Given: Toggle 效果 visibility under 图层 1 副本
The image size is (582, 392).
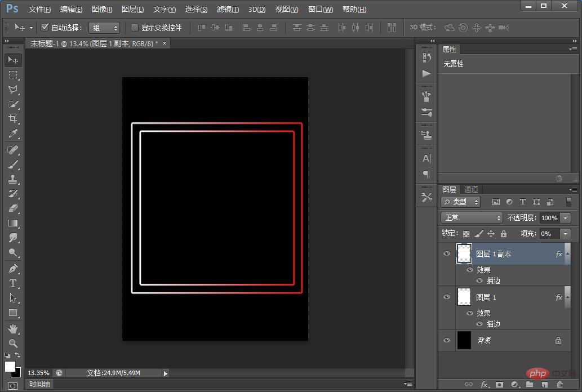Looking at the screenshot, I should [469, 270].
